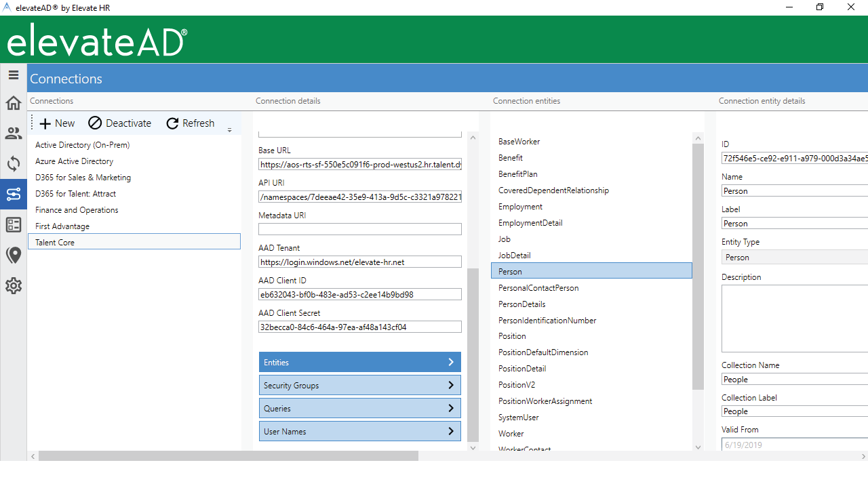868x488 pixels.
Task: Select D365 for Talent: Attract connection
Action: [x=134, y=194]
